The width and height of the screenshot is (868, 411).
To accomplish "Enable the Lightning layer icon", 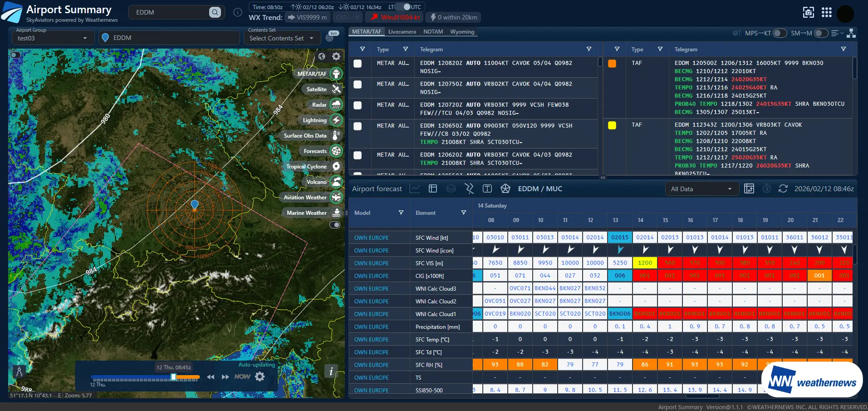I will [336, 120].
